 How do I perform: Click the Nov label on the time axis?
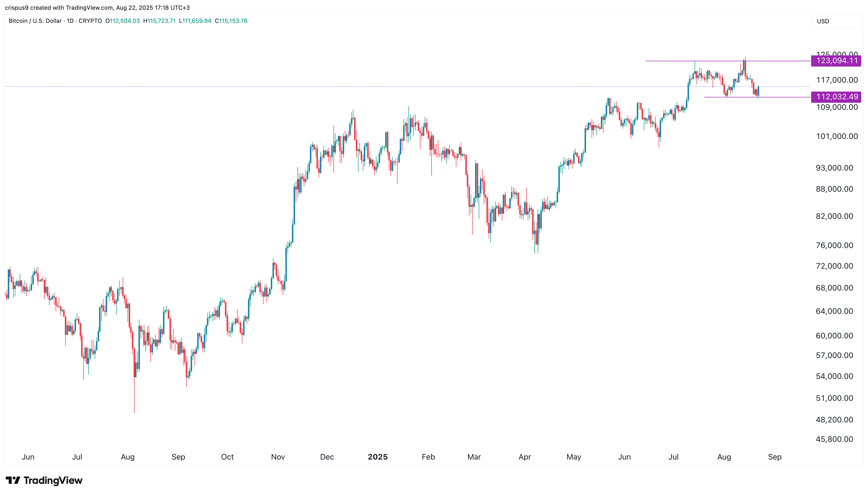[x=278, y=457]
